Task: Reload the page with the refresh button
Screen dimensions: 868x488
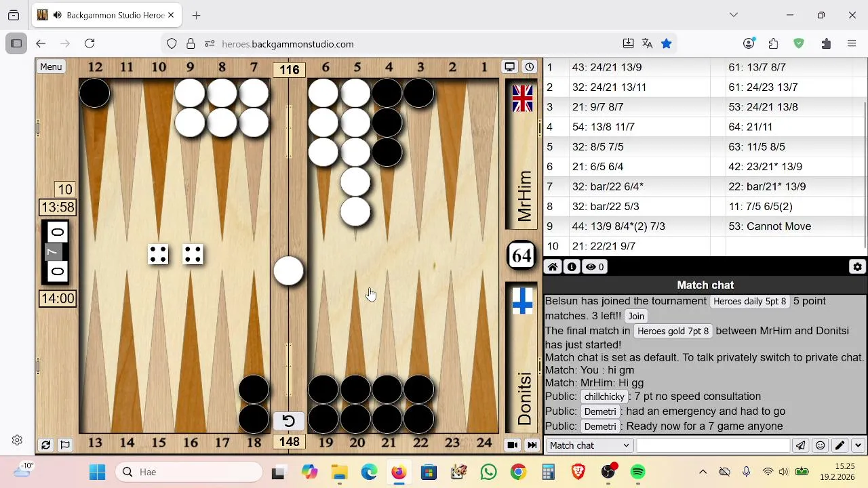Action: (x=90, y=43)
